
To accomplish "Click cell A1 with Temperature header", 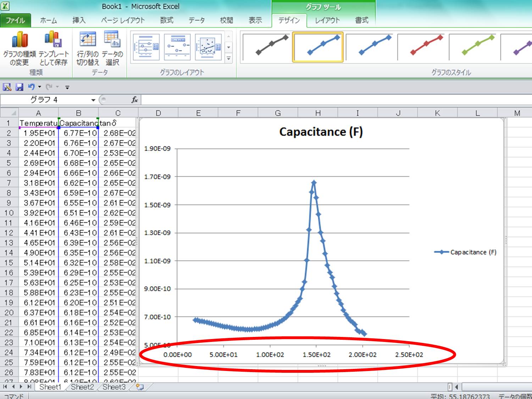I will click(x=38, y=123).
